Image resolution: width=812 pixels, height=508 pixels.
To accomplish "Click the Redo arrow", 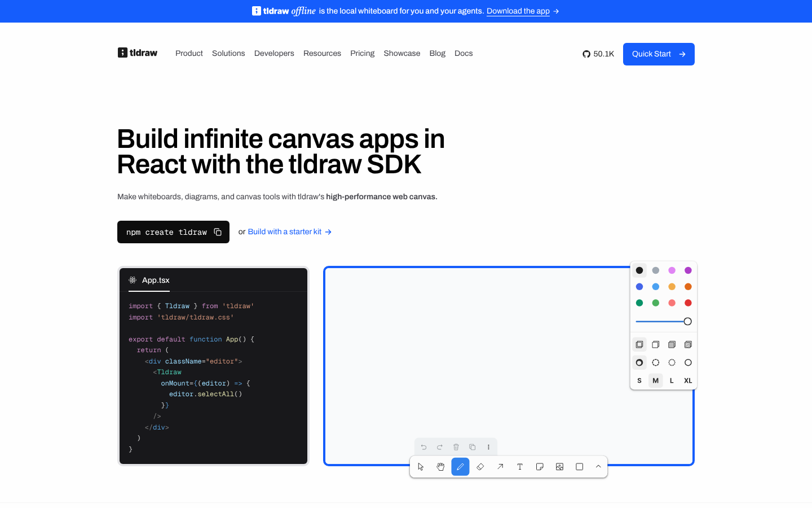I will pyautogui.click(x=440, y=447).
